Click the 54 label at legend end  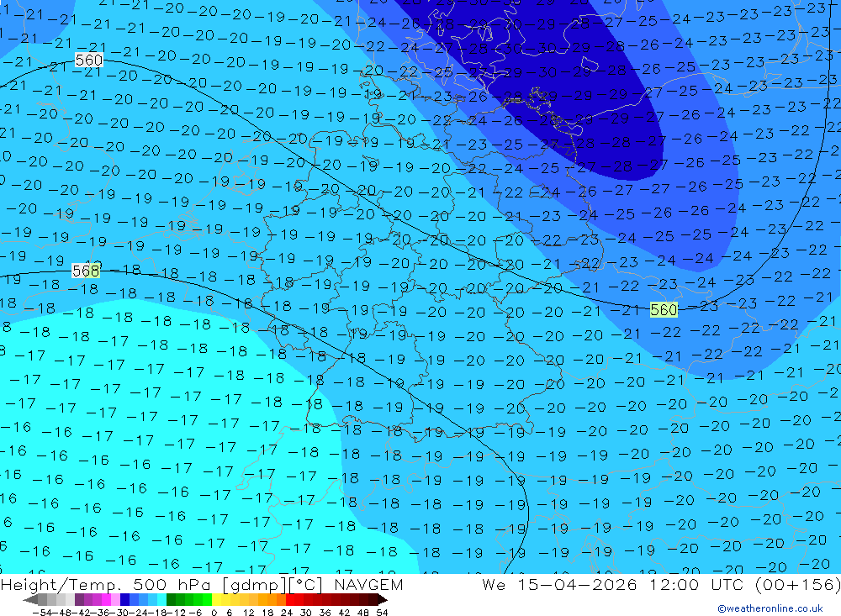tap(382, 613)
